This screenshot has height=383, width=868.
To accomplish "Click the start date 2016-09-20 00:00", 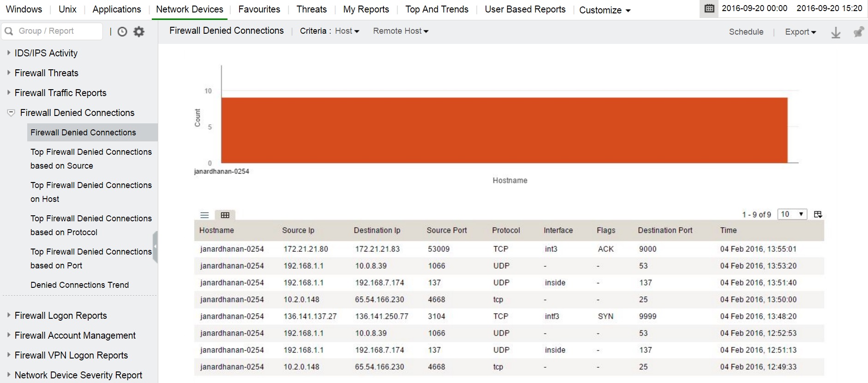I will coord(754,8).
